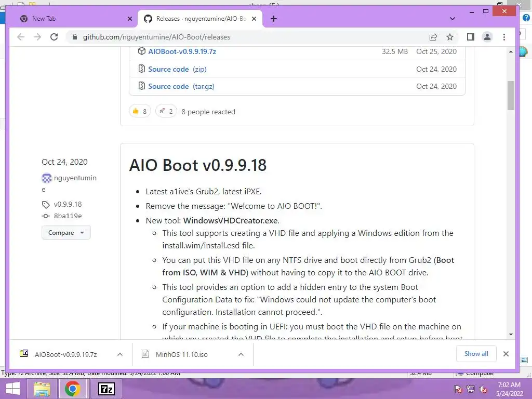The image size is (532, 399).
Task: Open AIO Boot v0.9.9.18 release title
Action: pos(198,165)
